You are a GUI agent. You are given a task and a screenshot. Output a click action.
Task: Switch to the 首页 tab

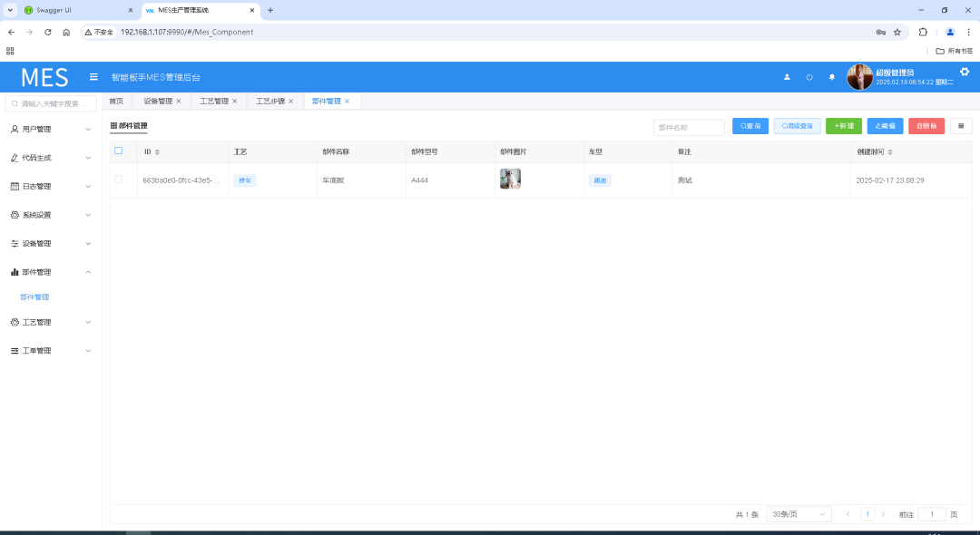point(116,102)
